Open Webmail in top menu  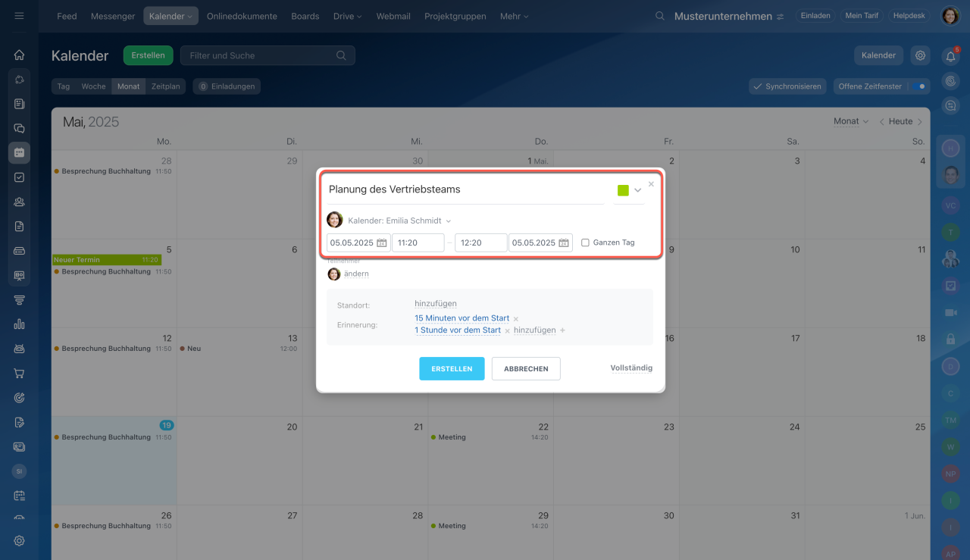tap(393, 16)
